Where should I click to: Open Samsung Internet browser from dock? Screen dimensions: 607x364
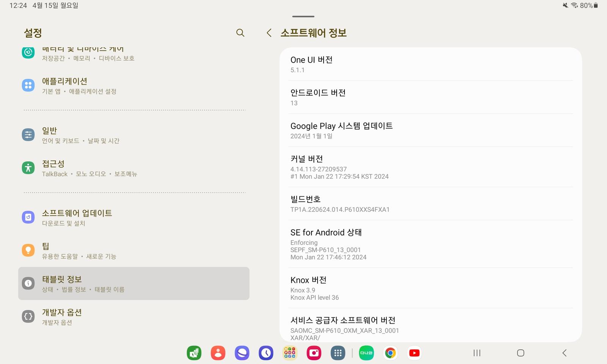point(242,353)
